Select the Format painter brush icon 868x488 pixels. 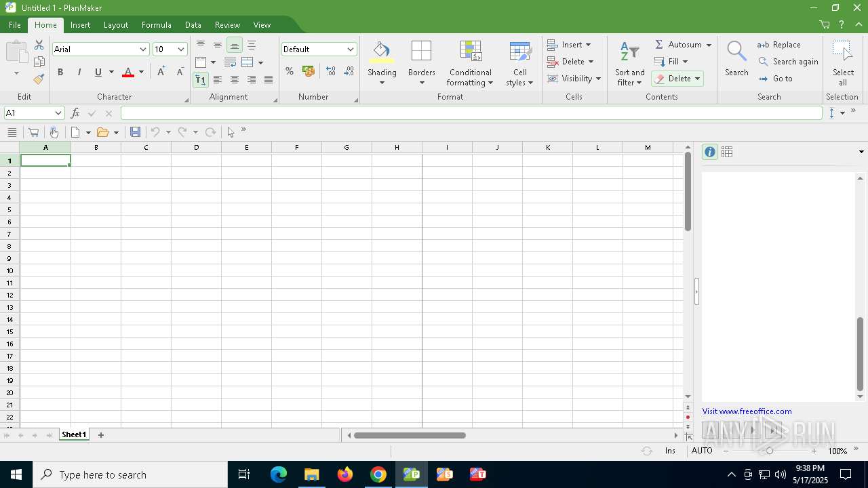pyautogui.click(x=39, y=79)
